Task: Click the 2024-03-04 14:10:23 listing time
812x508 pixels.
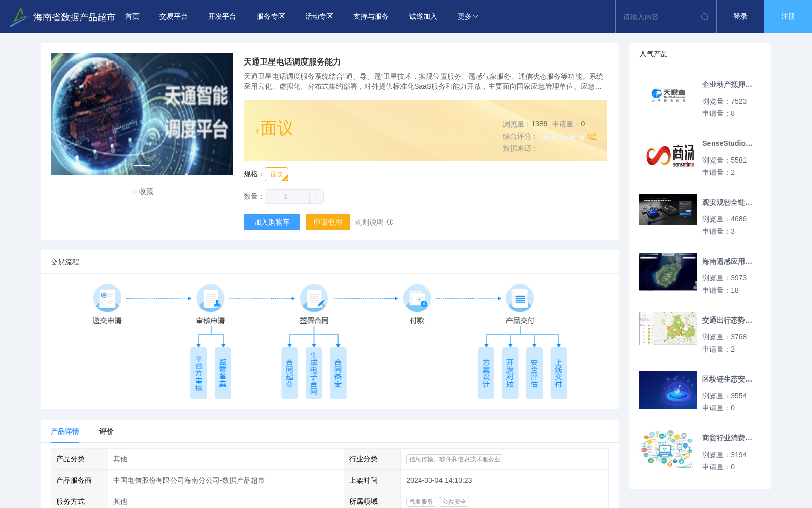Action: pos(439,480)
